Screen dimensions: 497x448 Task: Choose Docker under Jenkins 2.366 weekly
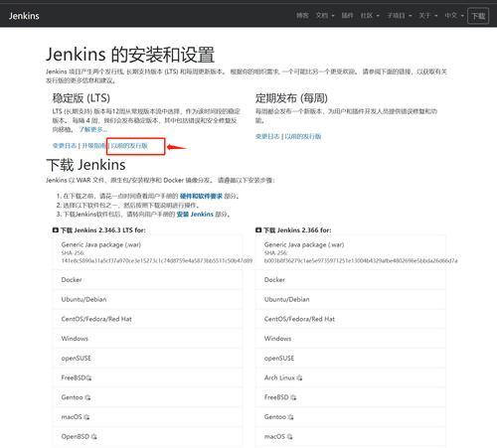[x=350, y=280]
